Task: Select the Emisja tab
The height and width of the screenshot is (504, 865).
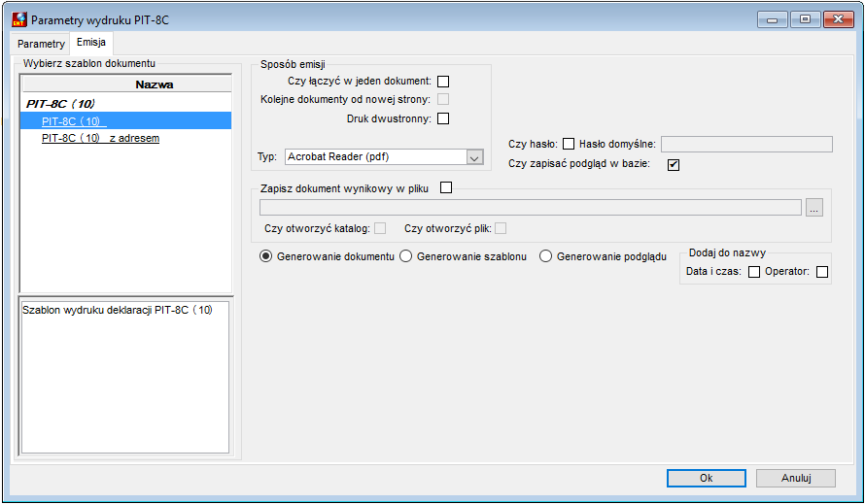Action: 91,43
